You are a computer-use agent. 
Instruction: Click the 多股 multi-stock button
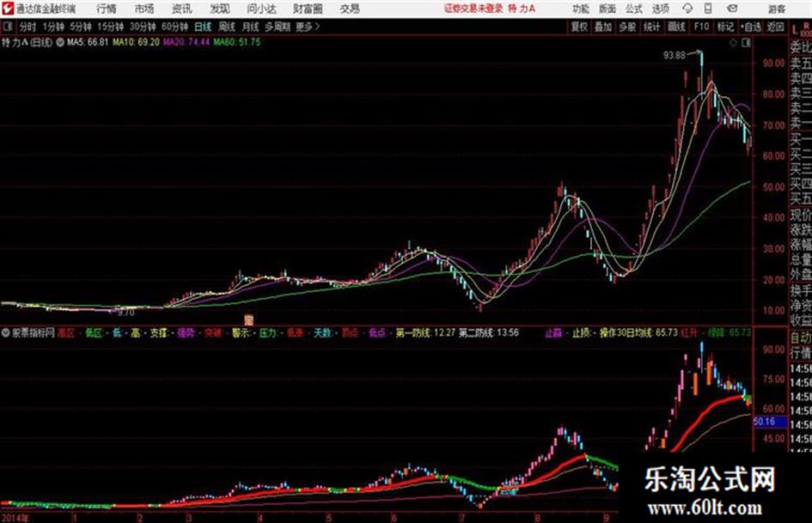pyautogui.click(x=627, y=27)
